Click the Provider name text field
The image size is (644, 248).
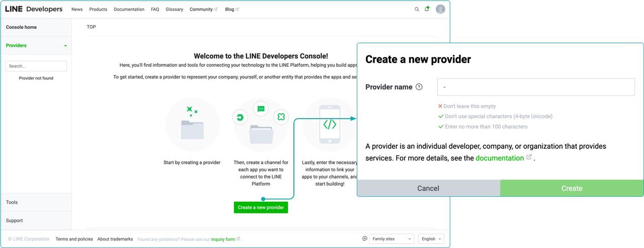pyautogui.click(x=536, y=87)
